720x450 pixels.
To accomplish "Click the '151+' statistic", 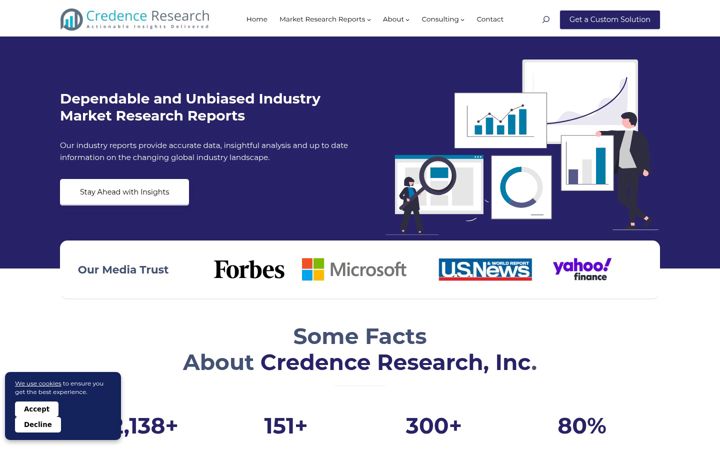I will [286, 426].
